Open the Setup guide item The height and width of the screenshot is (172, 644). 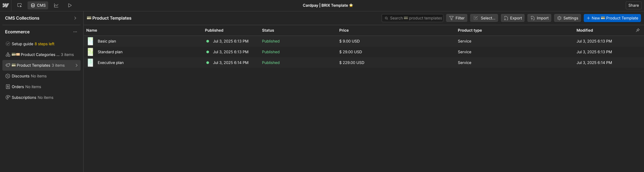pyautogui.click(x=42, y=44)
